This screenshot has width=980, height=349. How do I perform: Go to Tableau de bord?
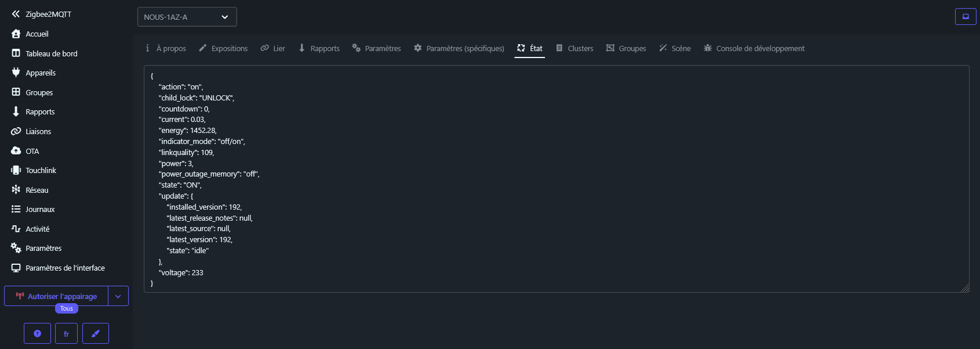tap(51, 53)
